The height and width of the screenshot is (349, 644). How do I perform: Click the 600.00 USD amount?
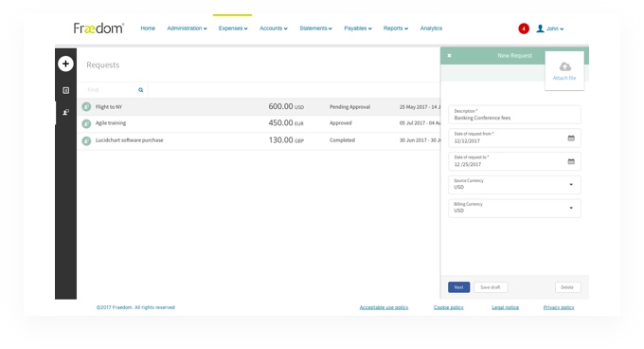(x=286, y=106)
